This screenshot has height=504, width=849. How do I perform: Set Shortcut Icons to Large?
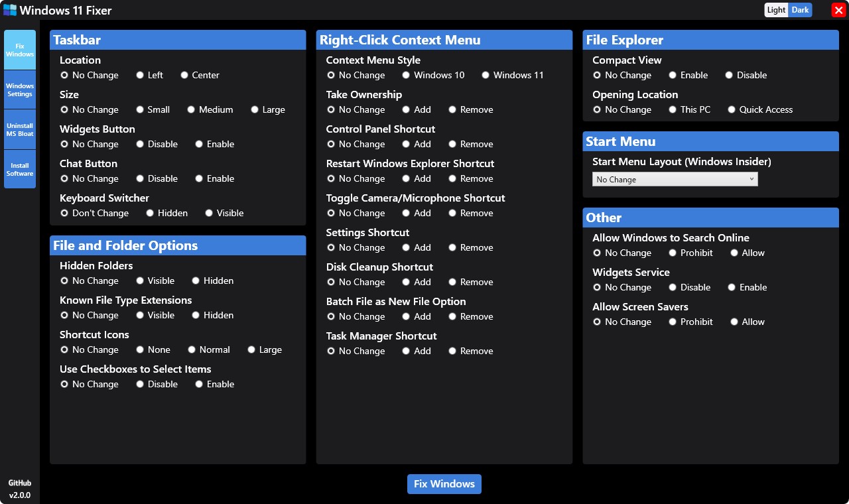pyautogui.click(x=265, y=349)
